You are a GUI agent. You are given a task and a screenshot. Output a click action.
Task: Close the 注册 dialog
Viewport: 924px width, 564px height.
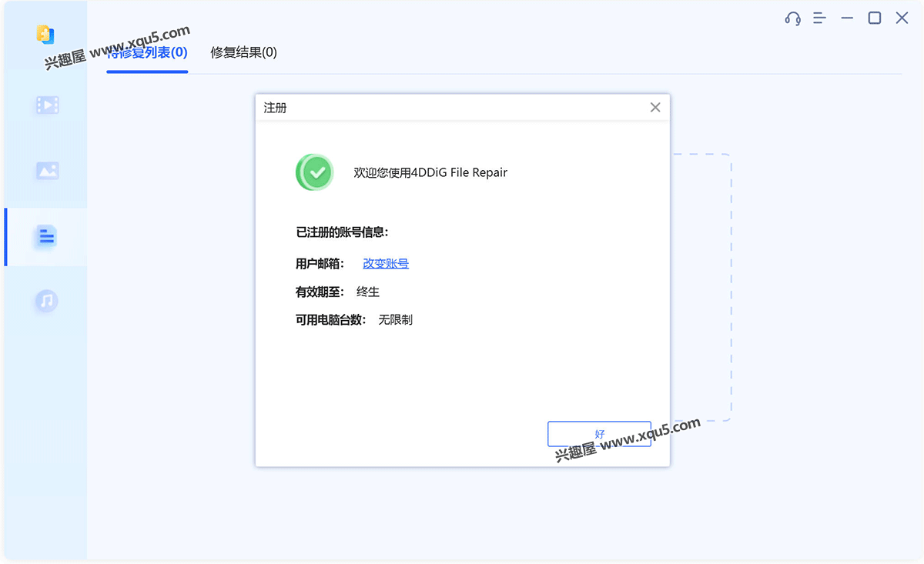click(x=655, y=108)
